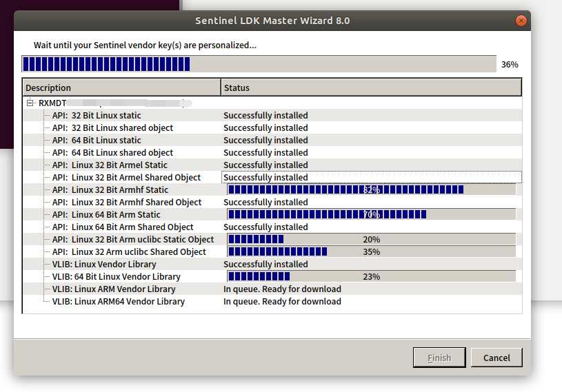This screenshot has height=392, width=562.
Task: Select row API: 64 Bit Linux static
Action: (x=272, y=140)
